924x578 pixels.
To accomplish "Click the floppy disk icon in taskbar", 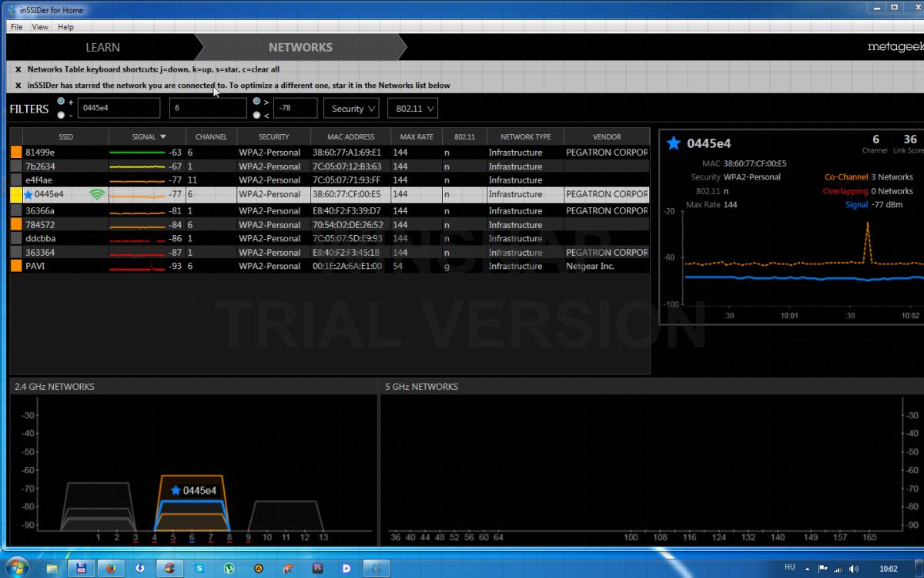I will 81,569.
